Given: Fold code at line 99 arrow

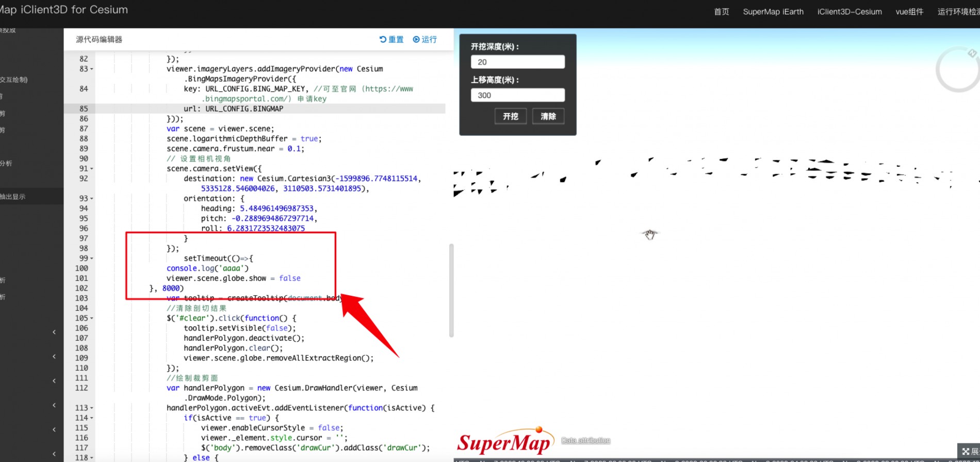Looking at the screenshot, I should point(92,258).
